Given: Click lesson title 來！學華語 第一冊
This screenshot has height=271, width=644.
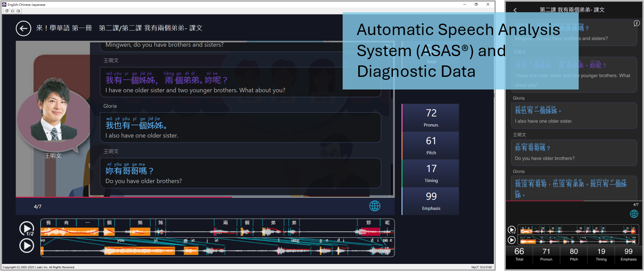Looking at the screenshot, I should point(64,28).
